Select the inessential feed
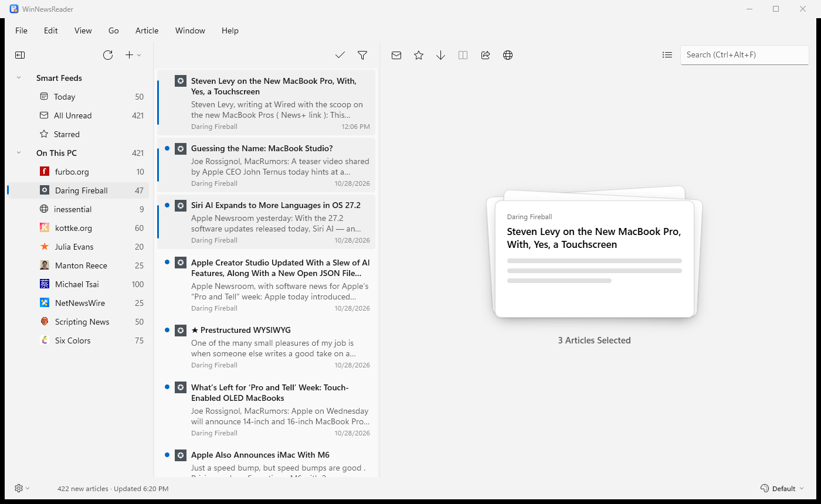The width and height of the screenshot is (821, 504). point(78,209)
